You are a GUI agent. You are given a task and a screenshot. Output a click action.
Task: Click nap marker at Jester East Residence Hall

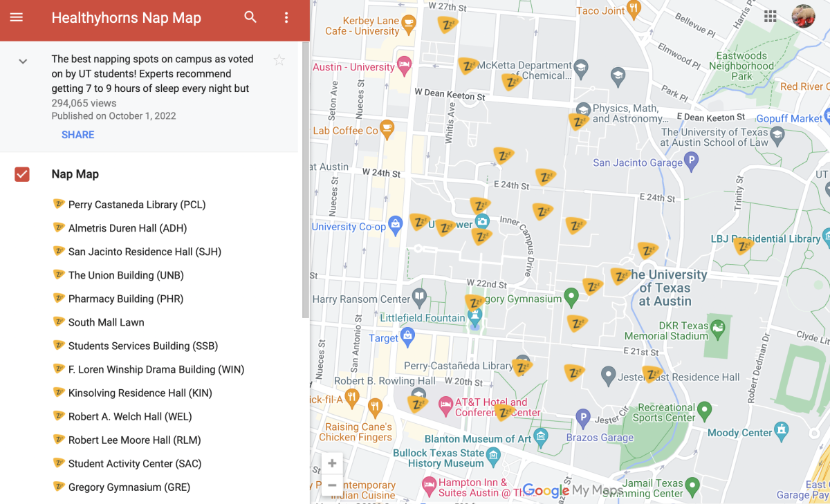pyautogui.click(x=652, y=375)
